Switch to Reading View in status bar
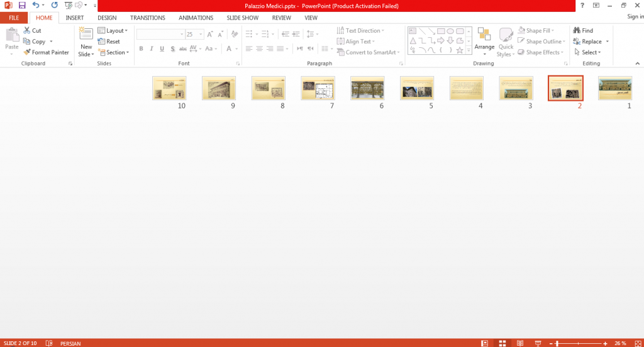The height and width of the screenshot is (347, 644). pos(520,343)
